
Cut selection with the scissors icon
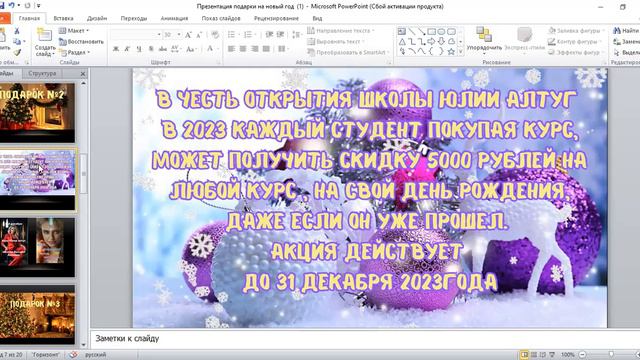click(17, 31)
